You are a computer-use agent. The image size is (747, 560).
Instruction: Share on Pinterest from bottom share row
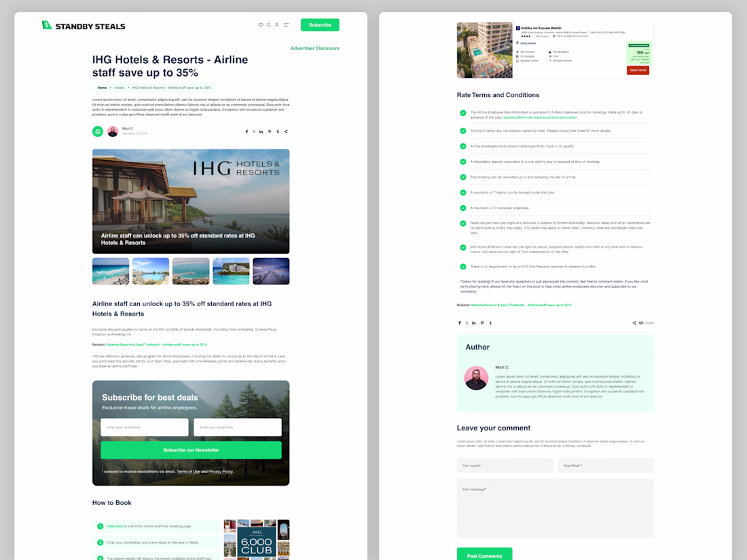482,323
